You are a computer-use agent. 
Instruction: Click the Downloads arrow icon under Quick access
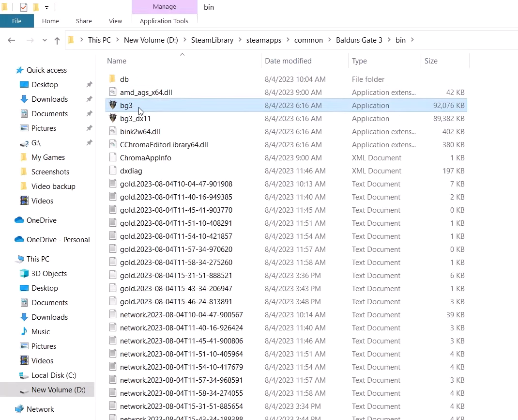24,99
